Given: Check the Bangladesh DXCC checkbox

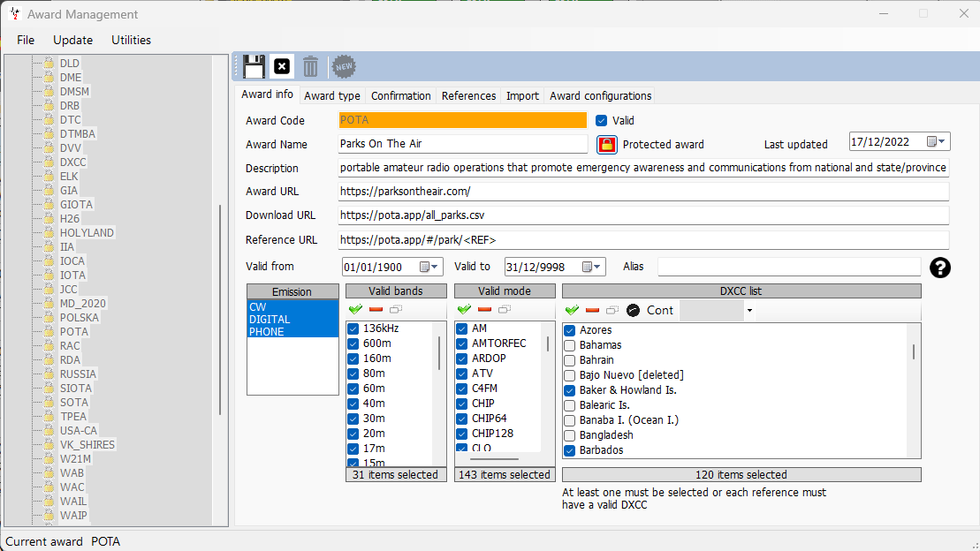Looking at the screenshot, I should [x=569, y=435].
